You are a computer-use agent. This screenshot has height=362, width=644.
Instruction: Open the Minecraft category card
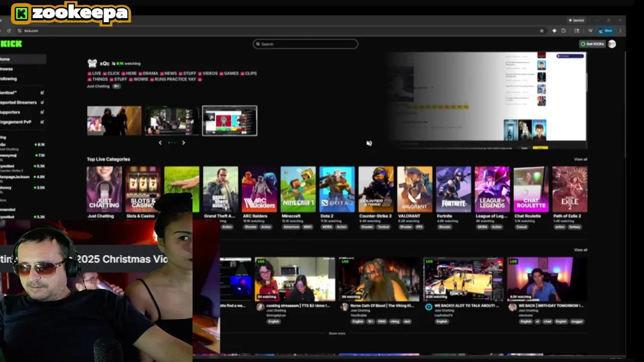tap(298, 190)
